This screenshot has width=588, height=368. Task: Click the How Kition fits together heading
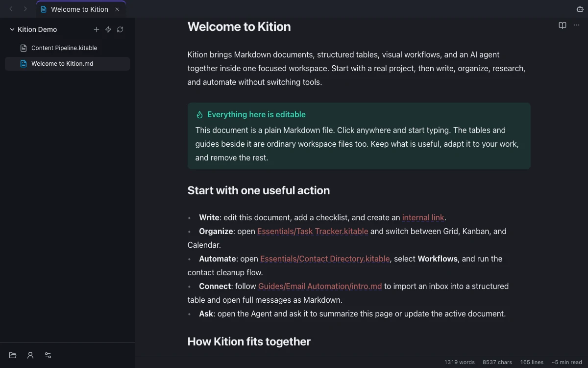point(249,342)
